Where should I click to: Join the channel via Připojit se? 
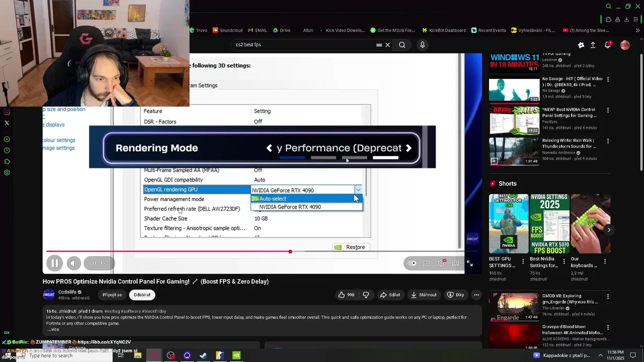tap(112, 295)
